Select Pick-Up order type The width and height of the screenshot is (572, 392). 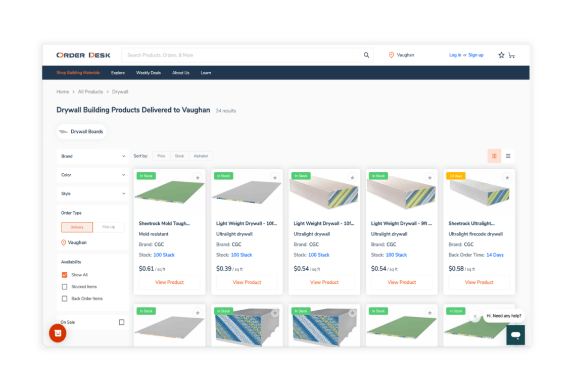click(109, 227)
